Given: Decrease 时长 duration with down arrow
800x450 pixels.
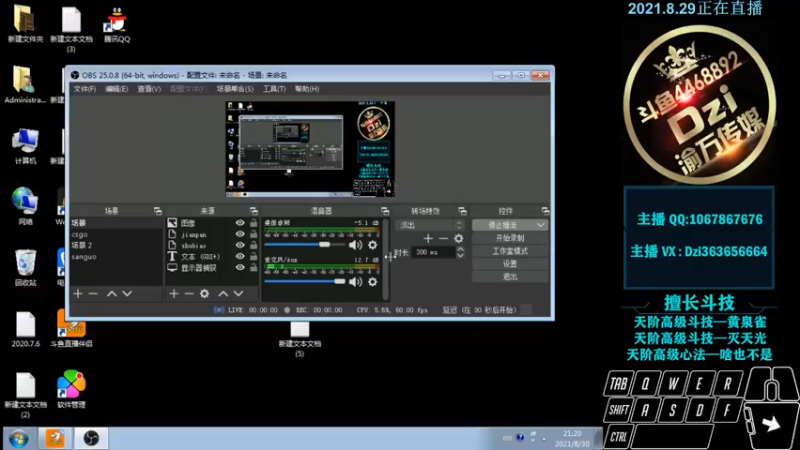Looking at the screenshot, I should 460,255.
